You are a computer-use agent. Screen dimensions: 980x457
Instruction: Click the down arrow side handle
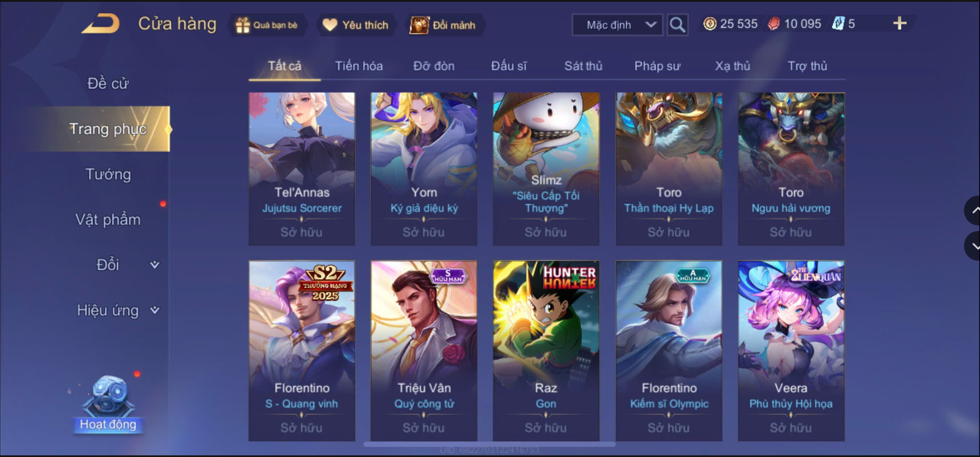click(x=973, y=246)
